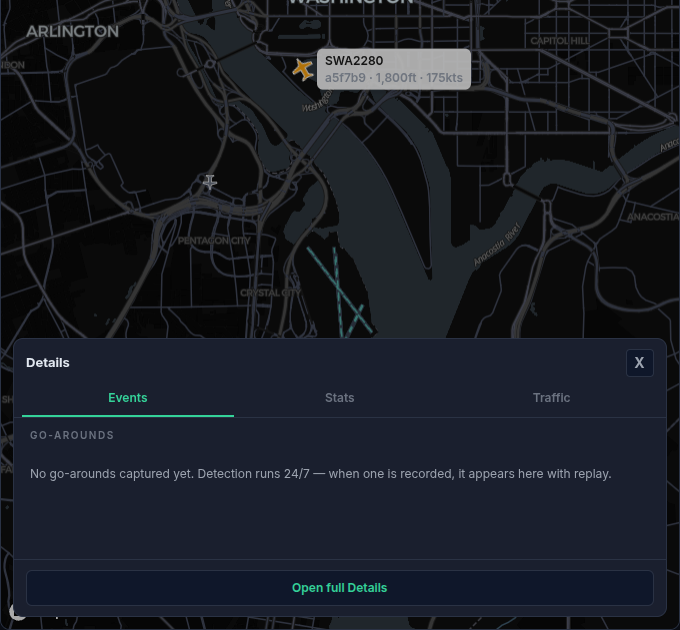Image resolution: width=680 pixels, height=630 pixels.
Task: Switch to the Stats tab
Action: coord(340,398)
